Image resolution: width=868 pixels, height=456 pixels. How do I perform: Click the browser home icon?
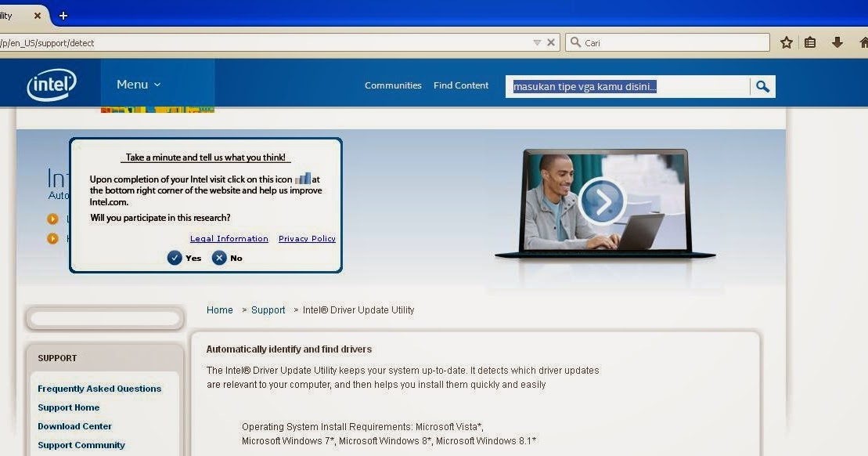(863, 42)
